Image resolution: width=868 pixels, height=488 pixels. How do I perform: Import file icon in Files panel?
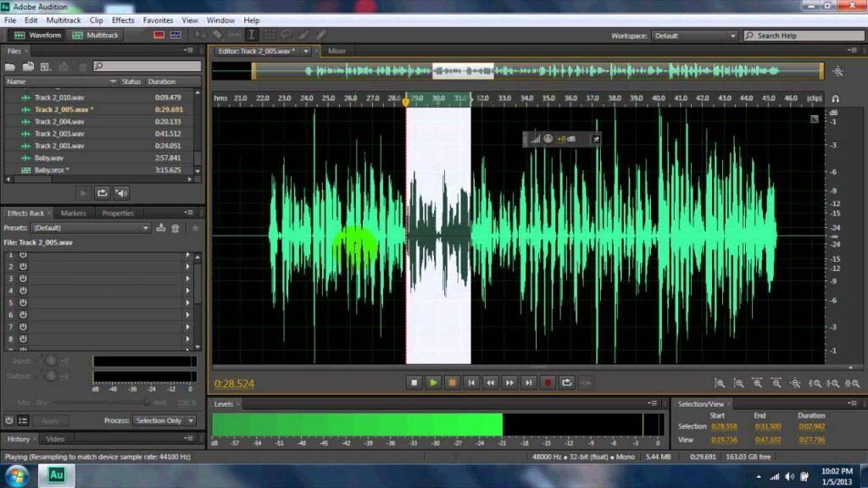28,66
